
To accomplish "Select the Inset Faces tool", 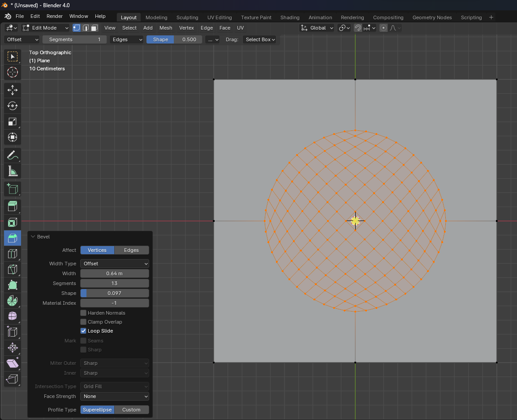I will pyautogui.click(x=12, y=222).
